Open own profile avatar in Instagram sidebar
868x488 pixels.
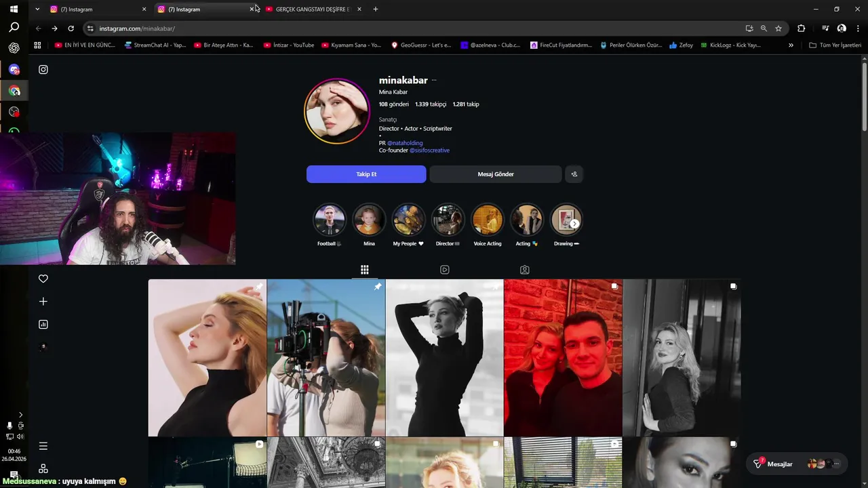click(43, 347)
